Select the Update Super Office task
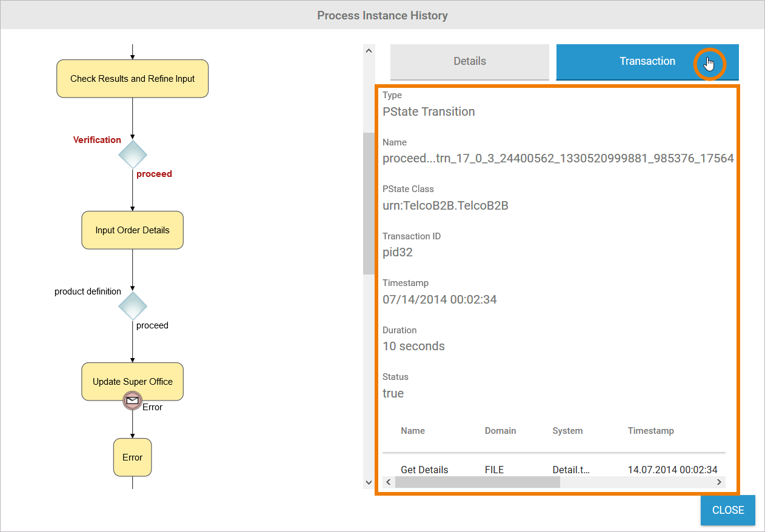 point(132,382)
